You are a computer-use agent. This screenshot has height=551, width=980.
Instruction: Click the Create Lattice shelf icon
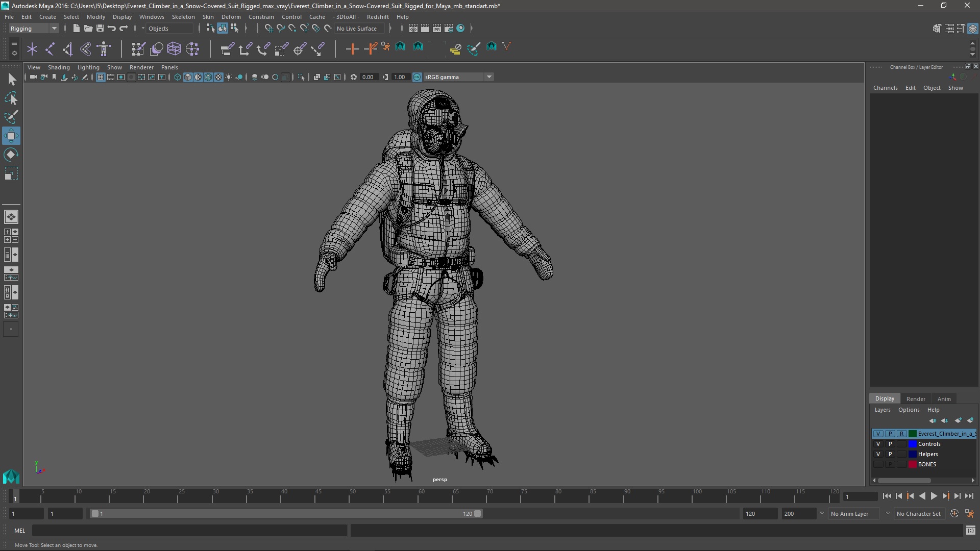coord(174,49)
